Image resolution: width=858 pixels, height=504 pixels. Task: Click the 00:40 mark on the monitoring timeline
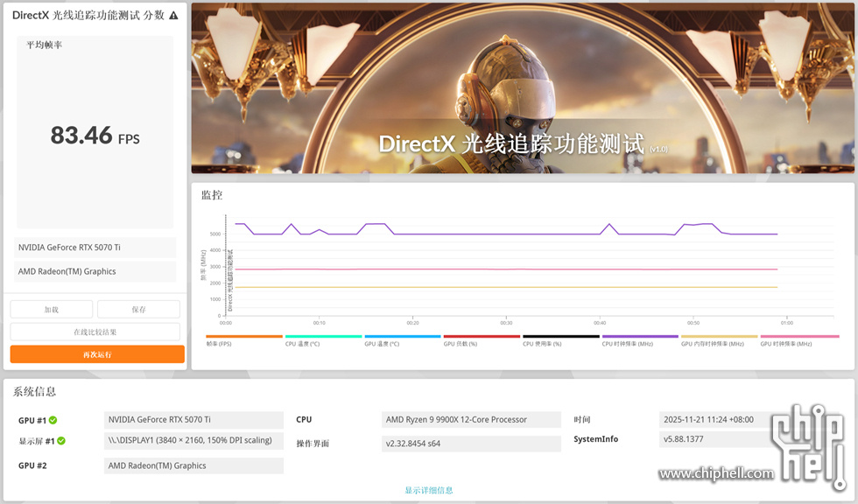coord(600,322)
